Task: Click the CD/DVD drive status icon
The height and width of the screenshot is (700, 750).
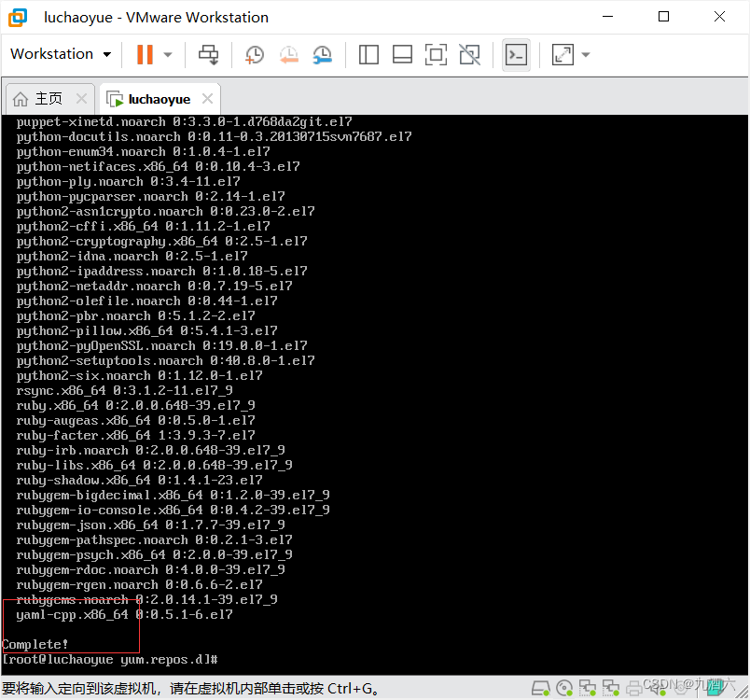Action: 565,689
